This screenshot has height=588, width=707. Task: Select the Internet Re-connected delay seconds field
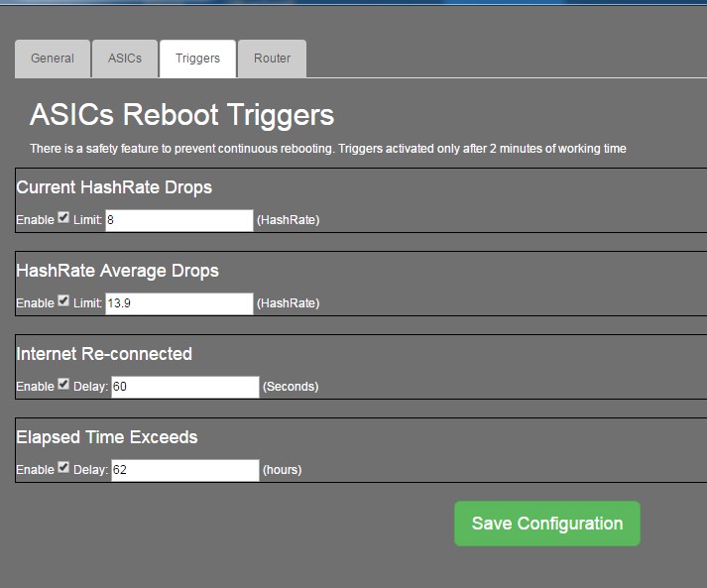tap(185, 387)
